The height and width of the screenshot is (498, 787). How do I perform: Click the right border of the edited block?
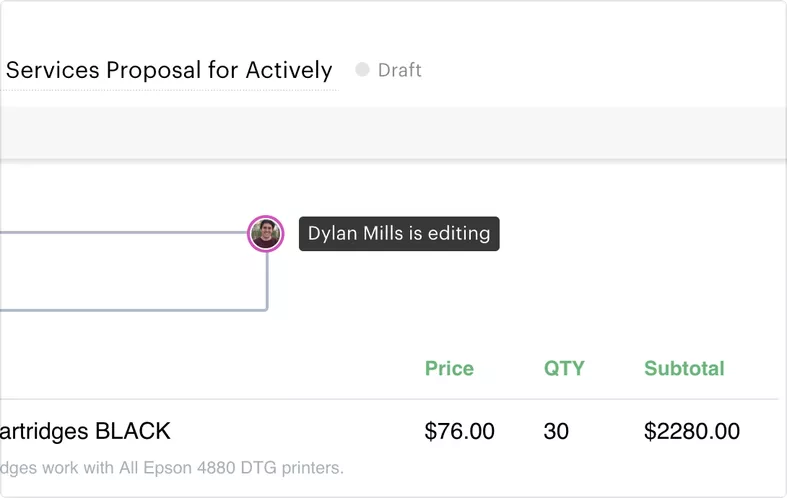tap(267, 285)
